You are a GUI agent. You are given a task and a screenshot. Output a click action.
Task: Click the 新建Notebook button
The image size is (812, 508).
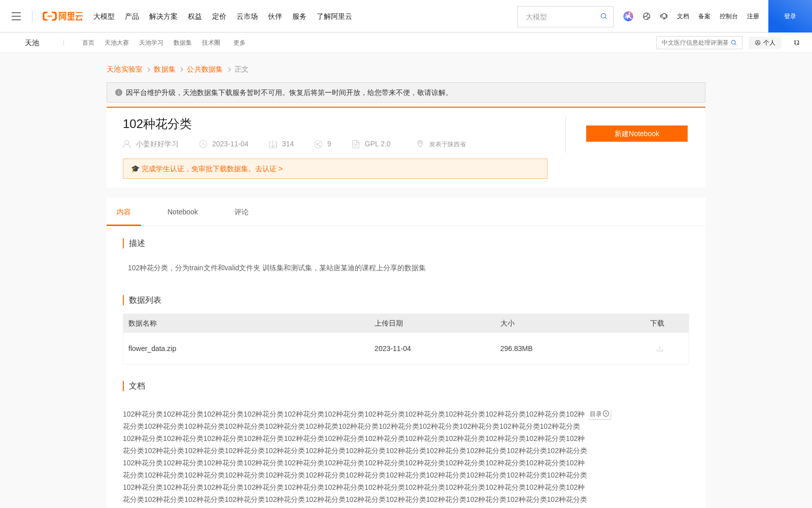(x=637, y=134)
